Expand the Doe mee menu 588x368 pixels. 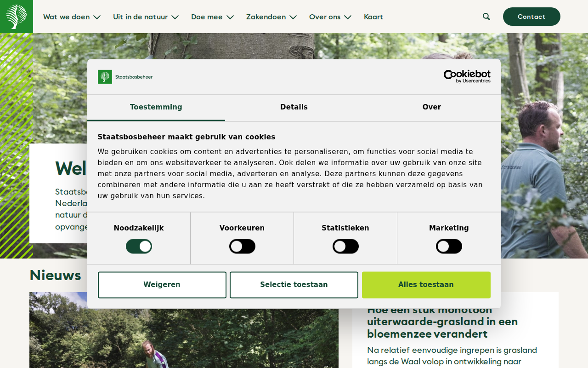[x=212, y=17]
